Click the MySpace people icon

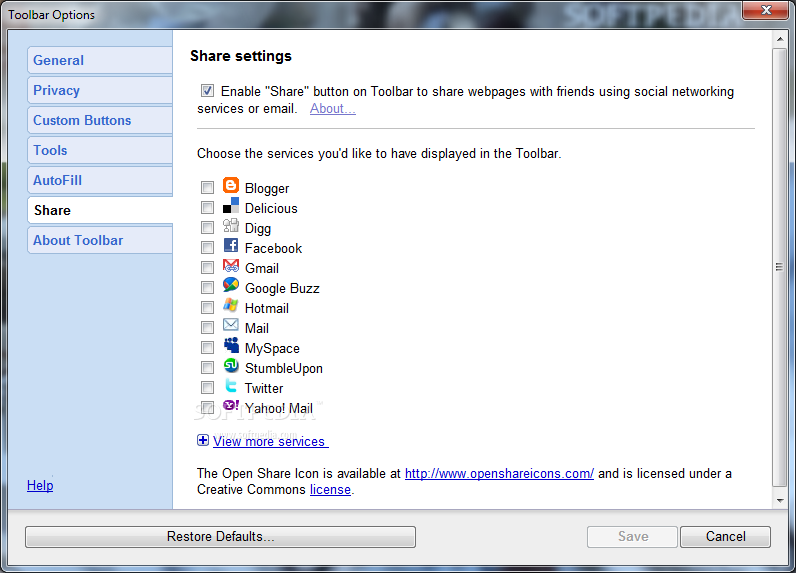(231, 346)
